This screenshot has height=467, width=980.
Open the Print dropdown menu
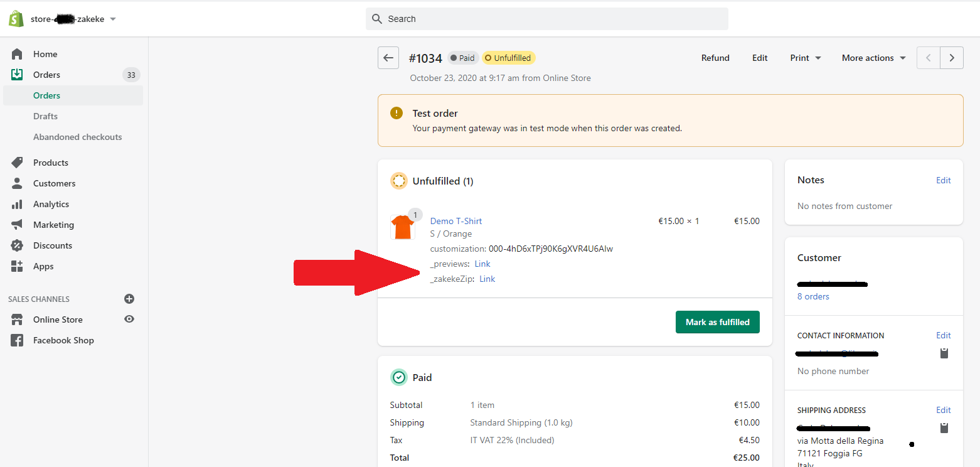pyautogui.click(x=806, y=58)
